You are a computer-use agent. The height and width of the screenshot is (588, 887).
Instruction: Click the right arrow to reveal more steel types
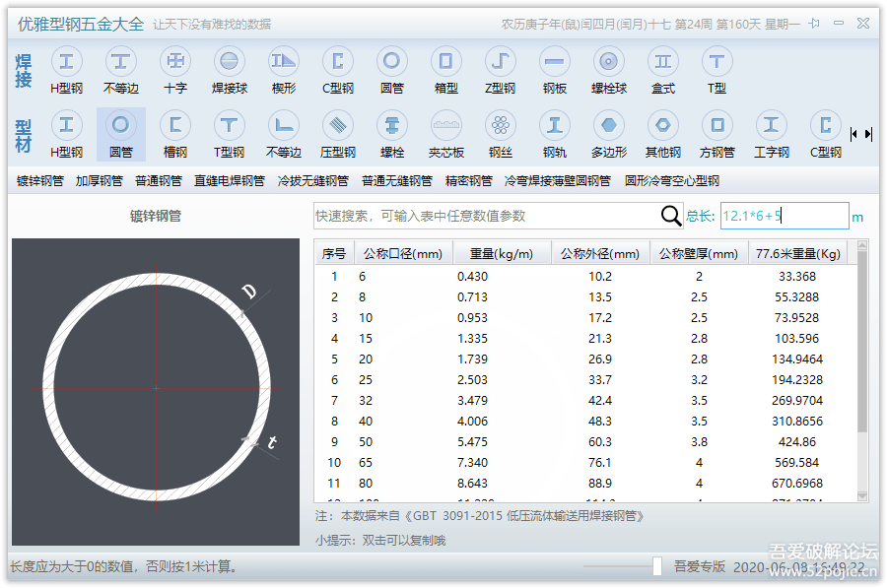(x=869, y=134)
